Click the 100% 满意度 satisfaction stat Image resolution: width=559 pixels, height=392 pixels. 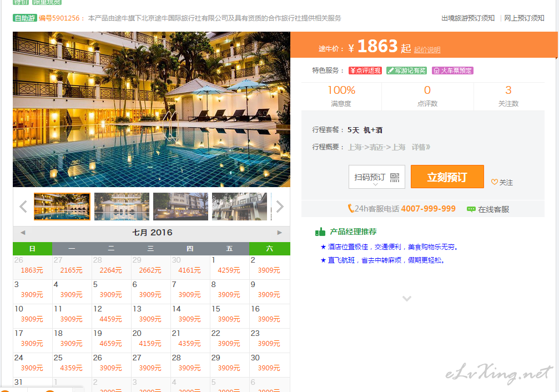tap(341, 96)
